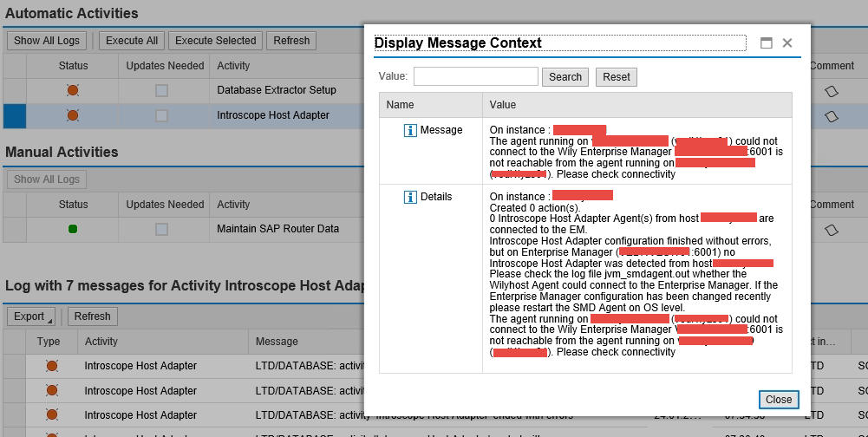Click info icon next to Message
Image resolution: width=868 pixels, height=437 pixels.
click(x=410, y=130)
